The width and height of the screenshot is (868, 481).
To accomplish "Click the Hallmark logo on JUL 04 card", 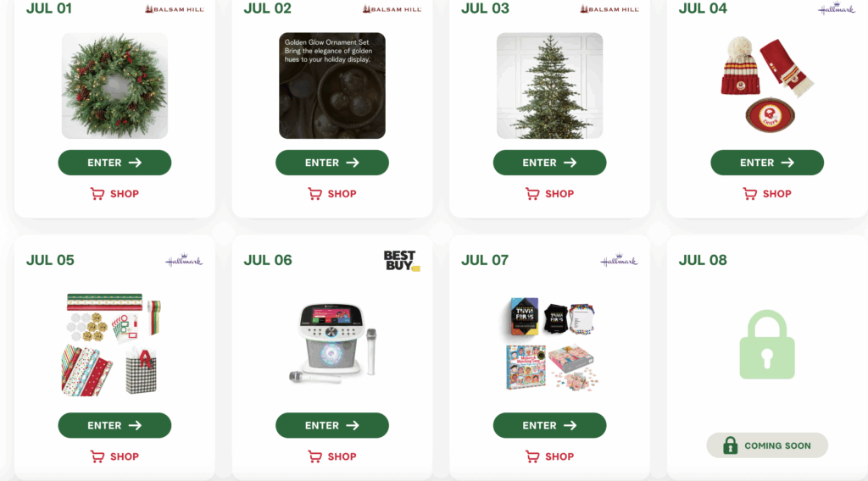I will coord(837,8).
